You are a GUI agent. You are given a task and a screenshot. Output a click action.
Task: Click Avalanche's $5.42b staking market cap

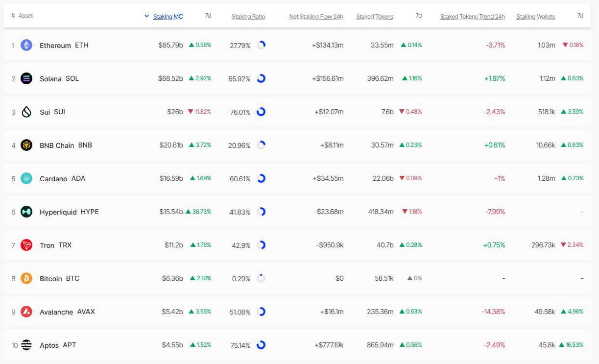tap(172, 312)
